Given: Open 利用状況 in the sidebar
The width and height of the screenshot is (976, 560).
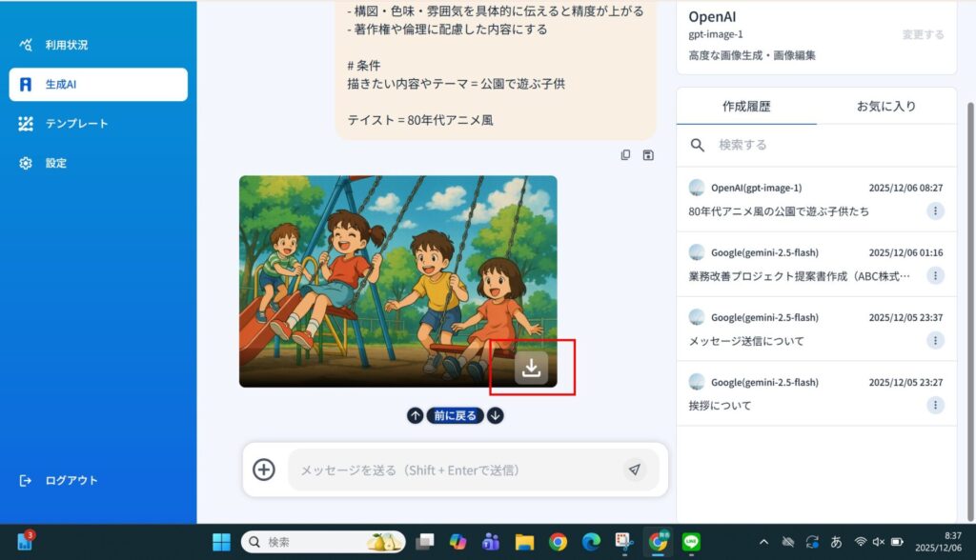Looking at the screenshot, I should 66,45.
